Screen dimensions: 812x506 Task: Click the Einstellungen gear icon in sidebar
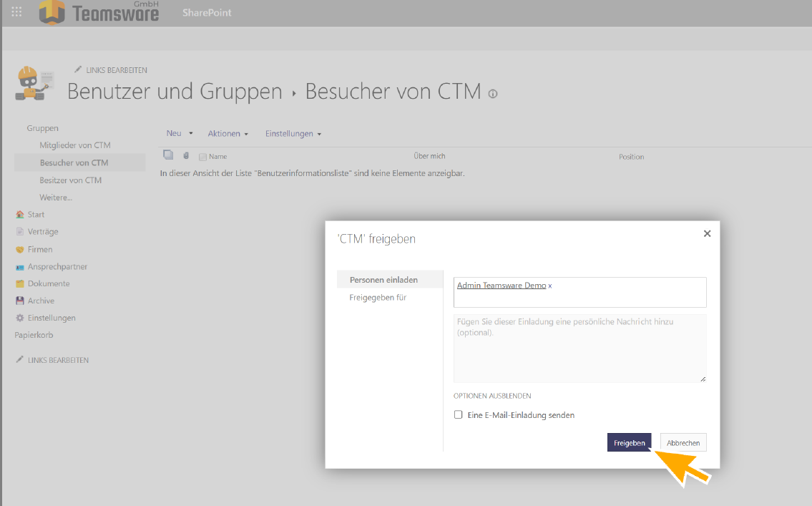click(x=20, y=318)
